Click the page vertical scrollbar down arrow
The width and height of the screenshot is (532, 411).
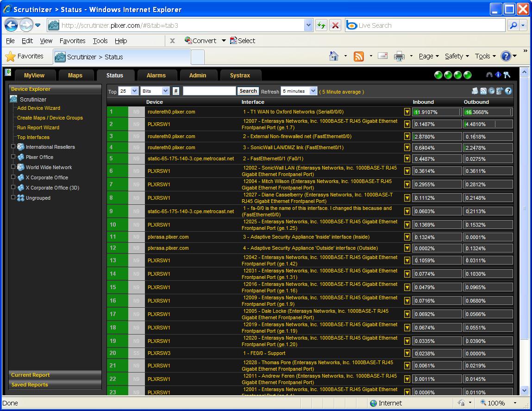pyautogui.click(x=525, y=391)
